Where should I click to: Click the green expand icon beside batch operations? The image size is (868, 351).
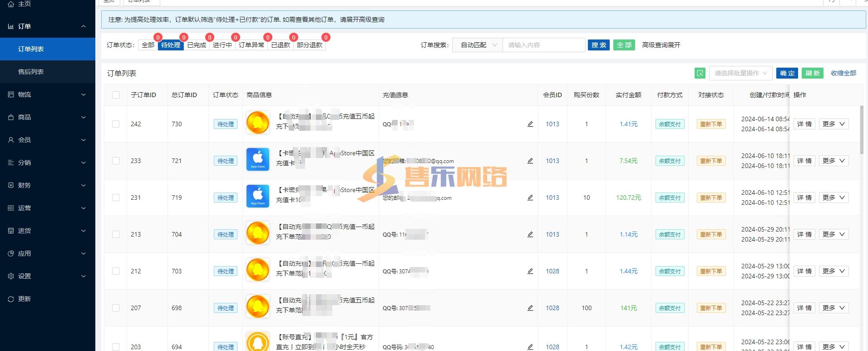(700, 73)
